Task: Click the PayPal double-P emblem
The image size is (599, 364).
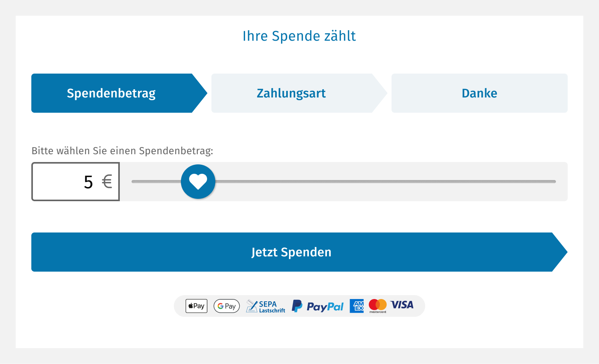Action: pos(297,306)
